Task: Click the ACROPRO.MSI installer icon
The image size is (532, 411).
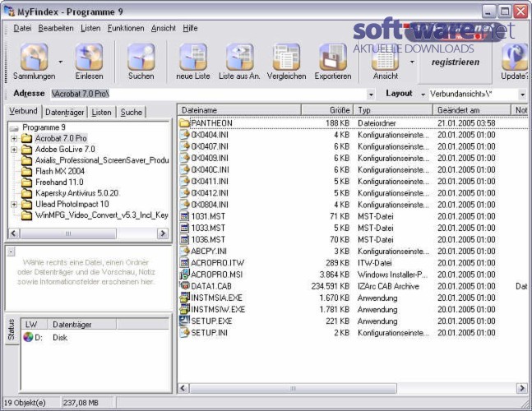Action: (184, 274)
